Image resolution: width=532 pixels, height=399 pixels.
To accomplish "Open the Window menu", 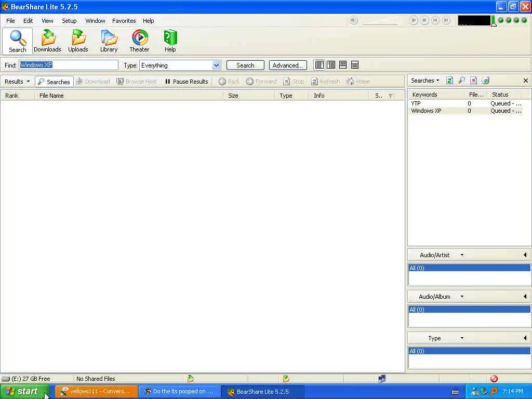I will pos(96,21).
